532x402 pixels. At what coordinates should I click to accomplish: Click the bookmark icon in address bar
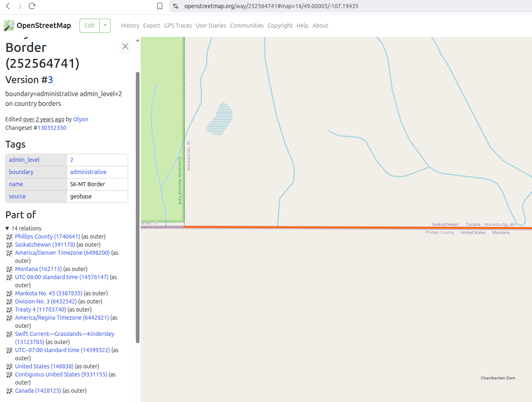click(160, 6)
